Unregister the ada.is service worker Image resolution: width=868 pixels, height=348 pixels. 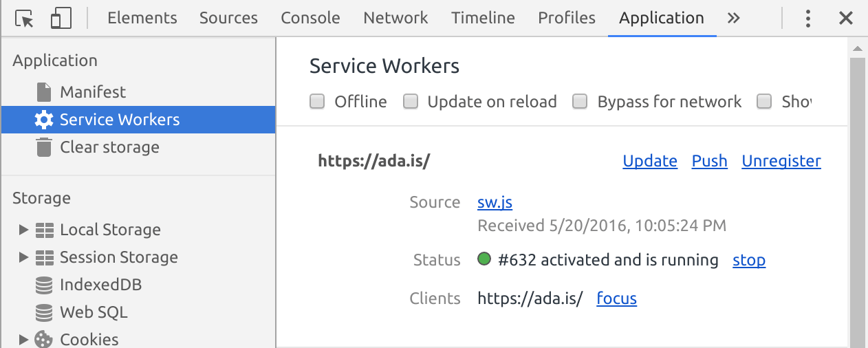[781, 161]
